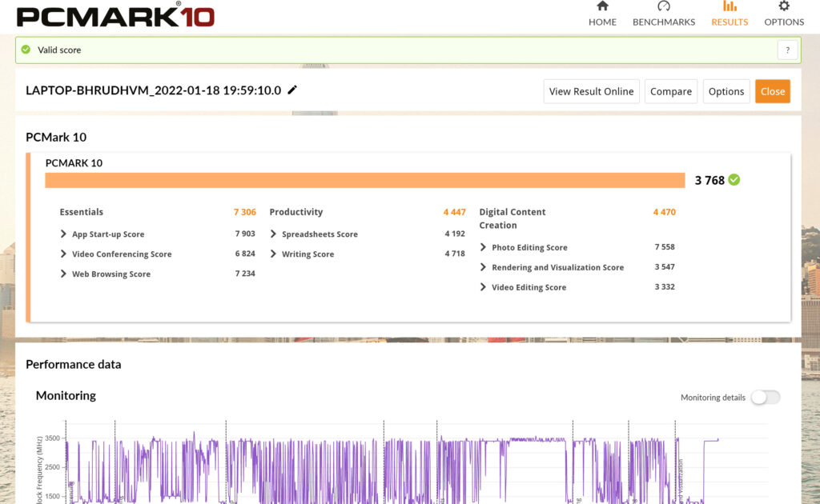This screenshot has height=504, width=820.
Task: Expand Rendering and Visualization Score row
Action: (x=483, y=267)
